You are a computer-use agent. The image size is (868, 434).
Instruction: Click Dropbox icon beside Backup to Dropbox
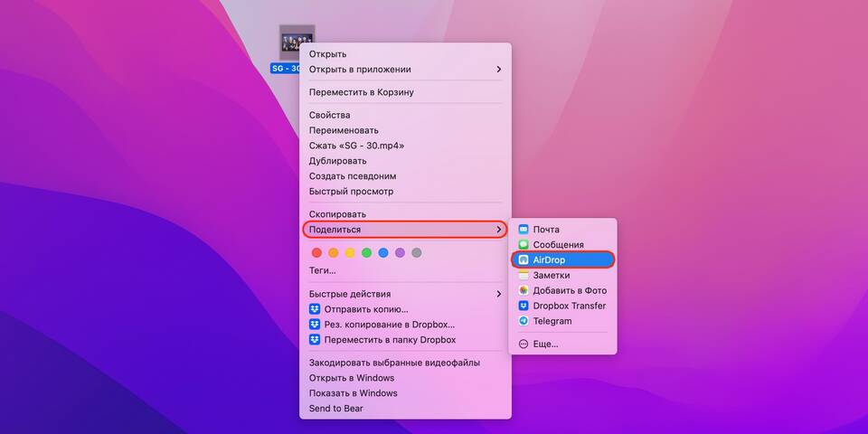pos(315,325)
